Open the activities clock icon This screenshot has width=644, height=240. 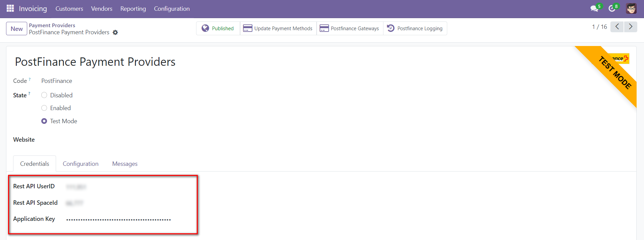[612, 8]
